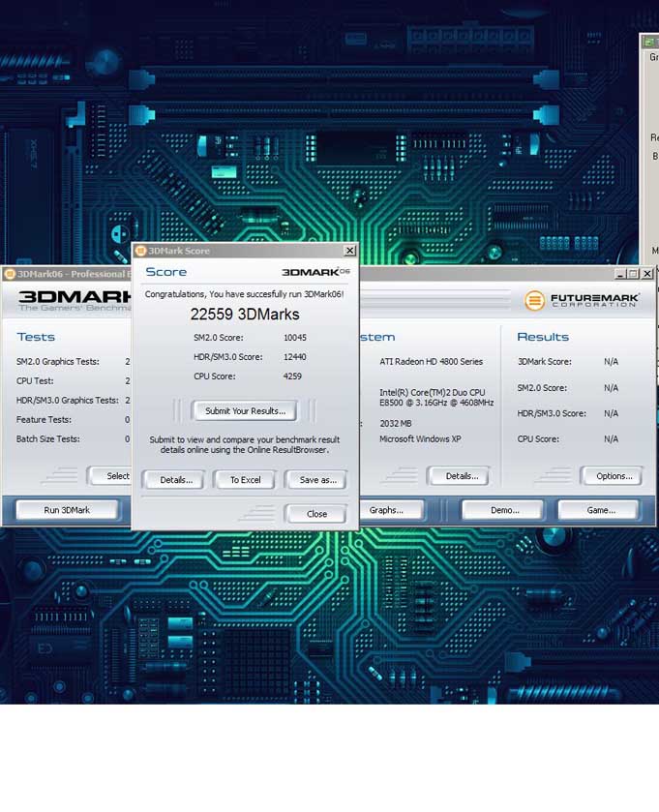
Task: Click the 3DMark06 logo in Score dialog
Action: click(x=315, y=272)
